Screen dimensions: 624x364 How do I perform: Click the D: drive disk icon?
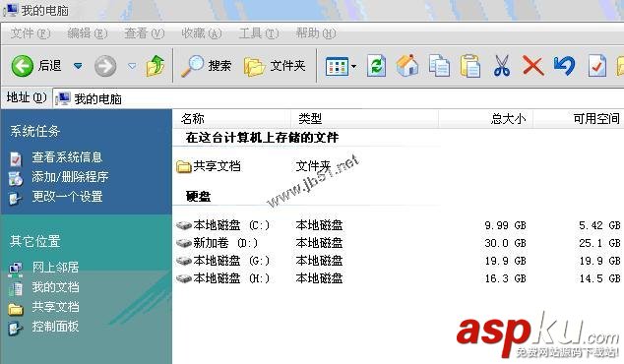[184, 243]
